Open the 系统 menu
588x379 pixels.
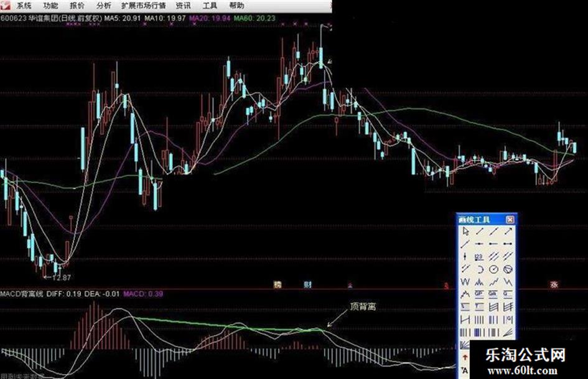pyautogui.click(x=24, y=6)
